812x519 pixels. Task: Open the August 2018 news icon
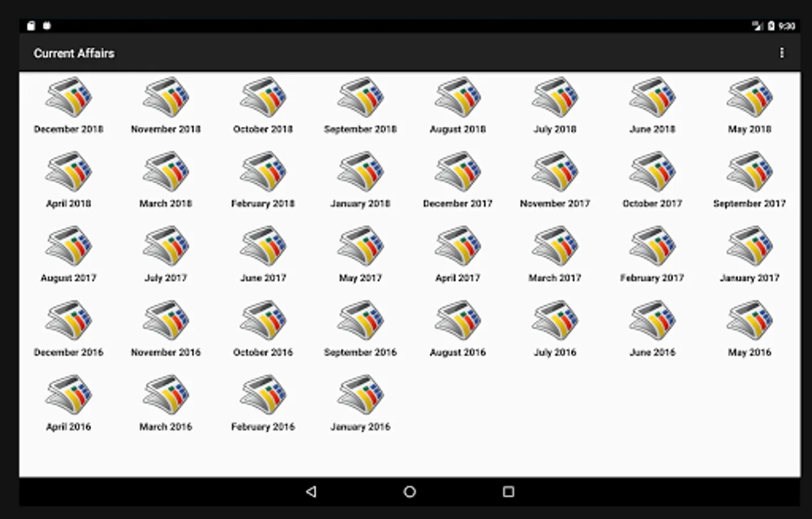pyautogui.click(x=458, y=97)
